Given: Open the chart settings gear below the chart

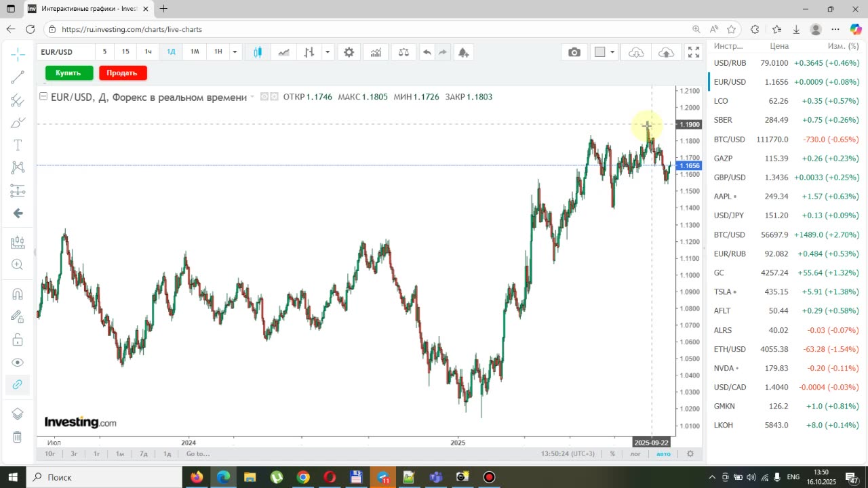Looking at the screenshot, I should [x=690, y=454].
